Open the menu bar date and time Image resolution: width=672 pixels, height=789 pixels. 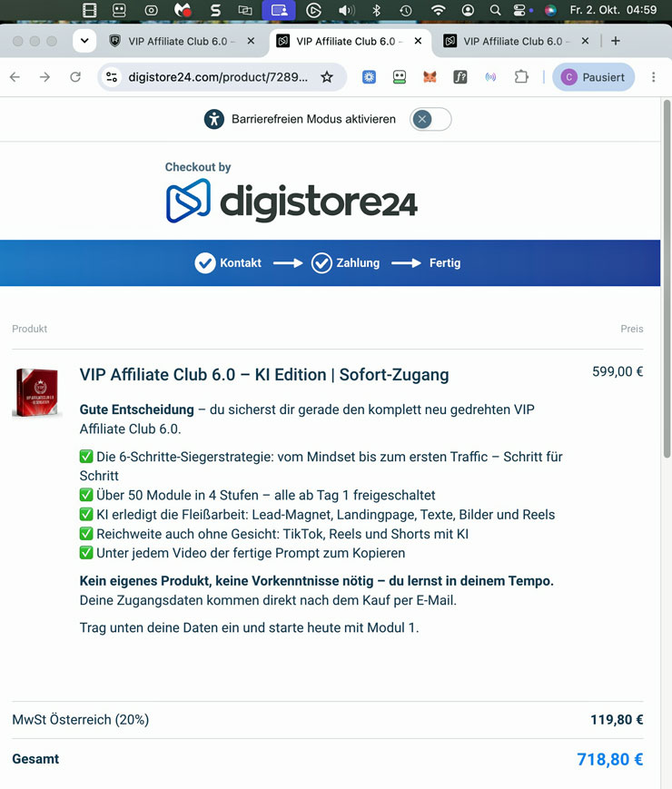[613, 10]
